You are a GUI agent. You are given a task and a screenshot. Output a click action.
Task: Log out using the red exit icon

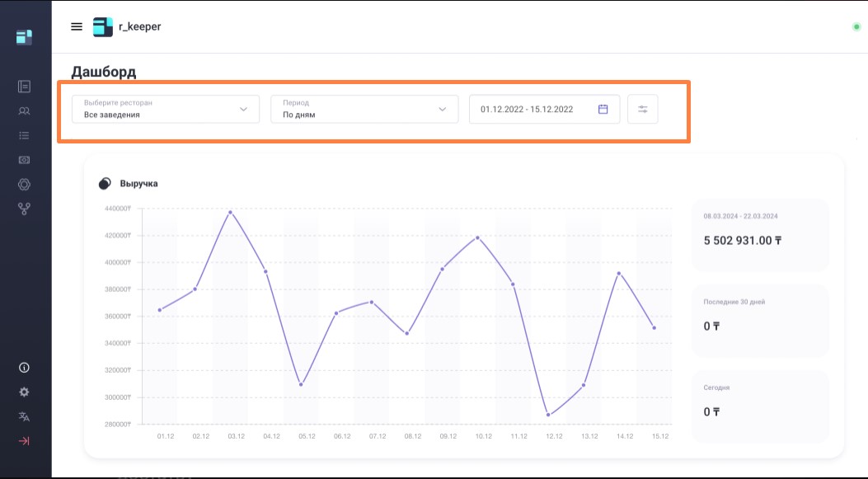tap(25, 441)
